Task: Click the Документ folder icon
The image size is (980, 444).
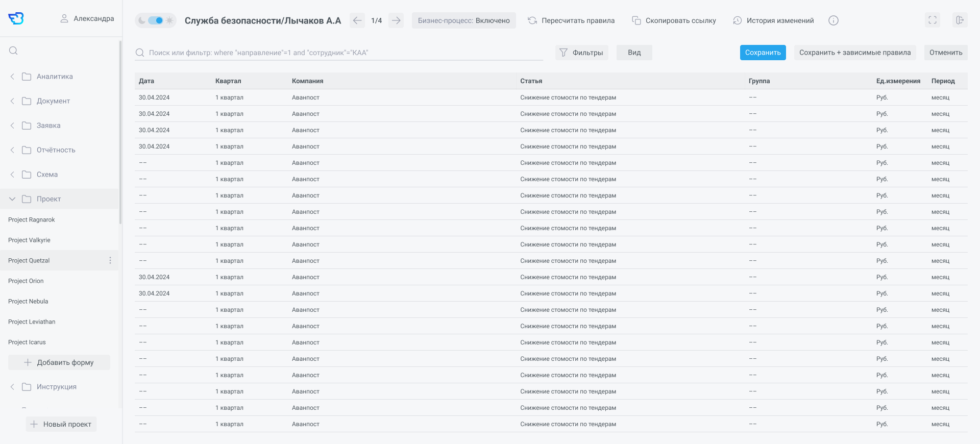Action: [x=27, y=101]
